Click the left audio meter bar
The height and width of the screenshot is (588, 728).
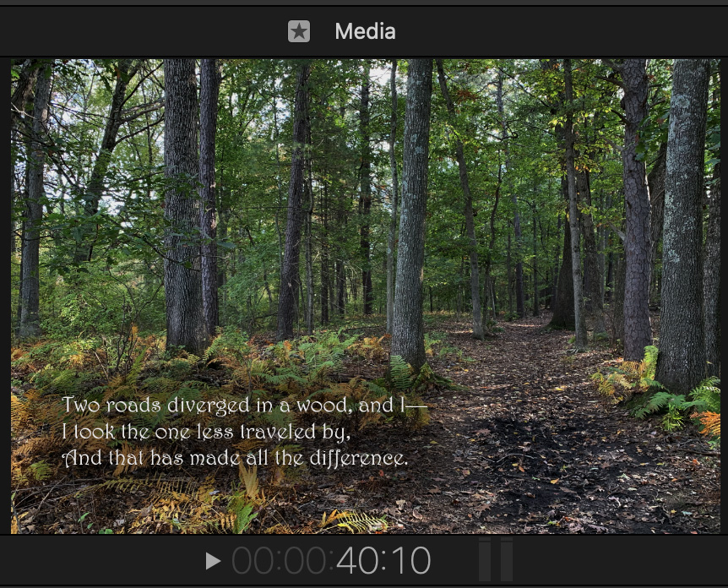pyautogui.click(x=485, y=559)
